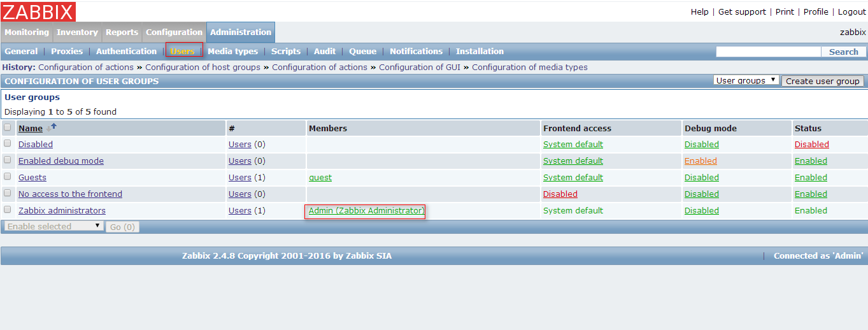Open the Enable selected action dropdown
Viewport: 868px width, 330px height.
coord(54,226)
